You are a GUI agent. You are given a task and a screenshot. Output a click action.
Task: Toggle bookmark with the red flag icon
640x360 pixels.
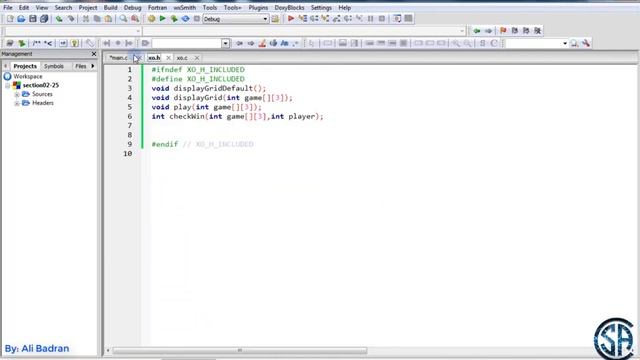point(503,31)
